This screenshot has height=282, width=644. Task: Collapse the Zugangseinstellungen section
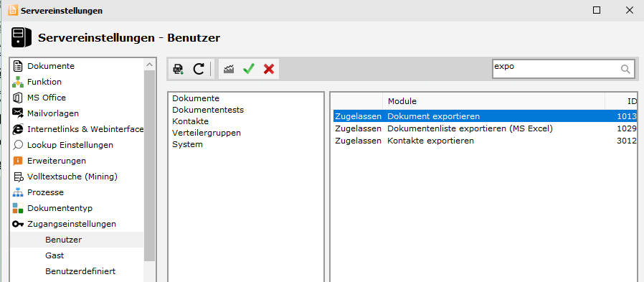(72, 224)
